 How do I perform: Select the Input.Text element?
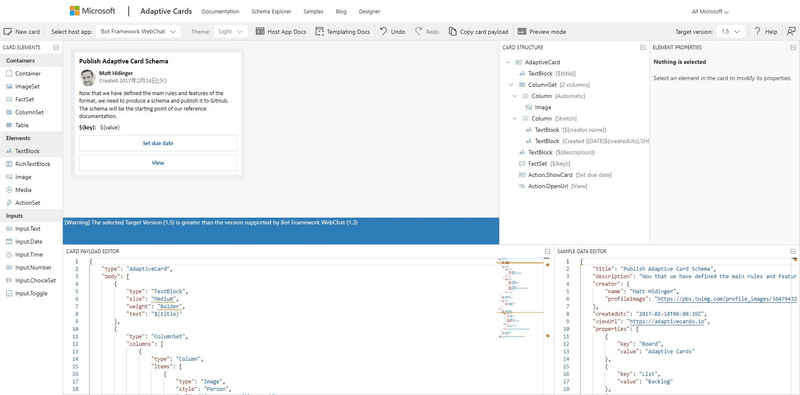31,229
